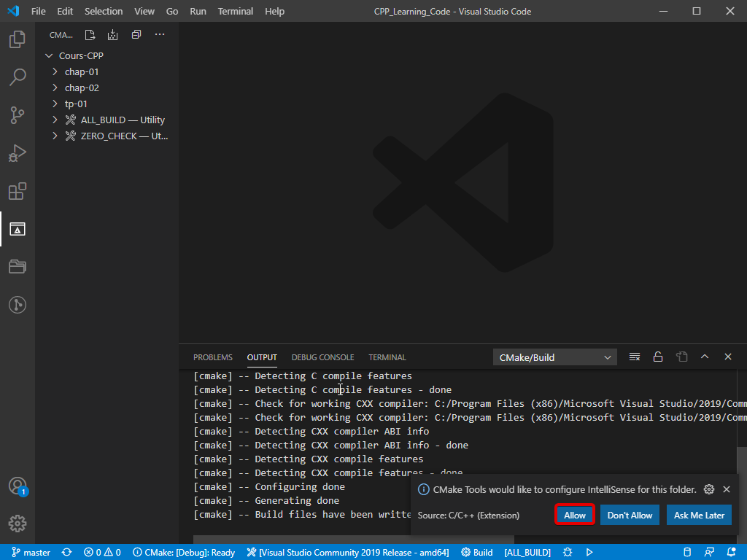The width and height of the screenshot is (747, 560).
Task: Open the Terminal menu
Action: (x=236, y=12)
